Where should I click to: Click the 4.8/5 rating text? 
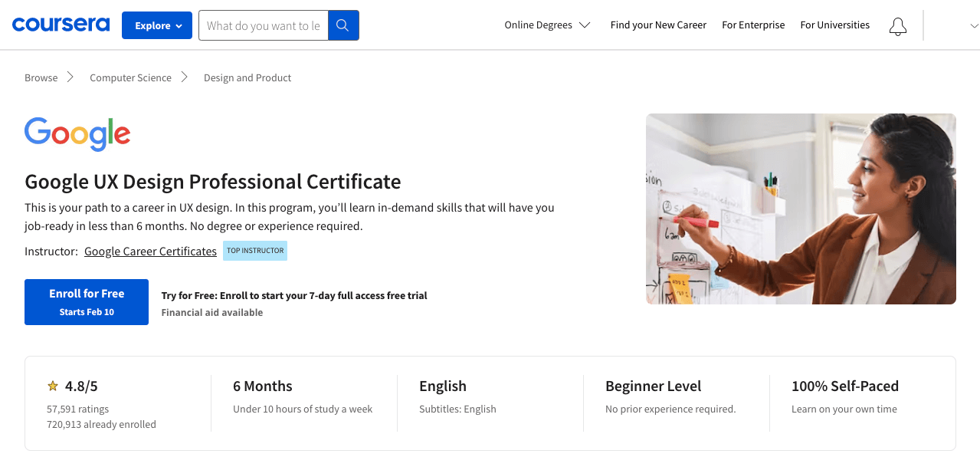pyautogui.click(x=81, y=386)
